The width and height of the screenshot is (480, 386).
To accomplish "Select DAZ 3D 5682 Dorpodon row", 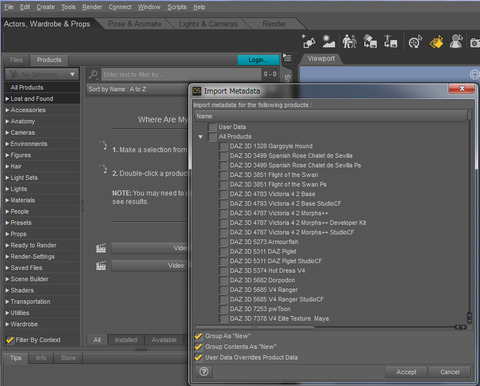I will point(262,280).
